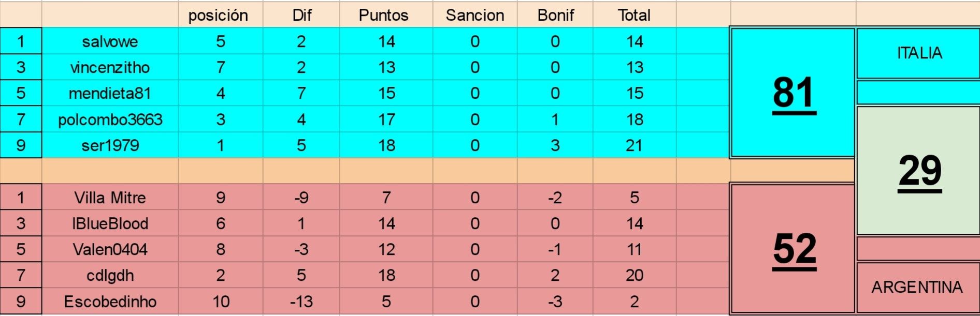Click the 'polcombo3663' cell
This screenshot has height=316, width=980.
click(x=110, y=119)
